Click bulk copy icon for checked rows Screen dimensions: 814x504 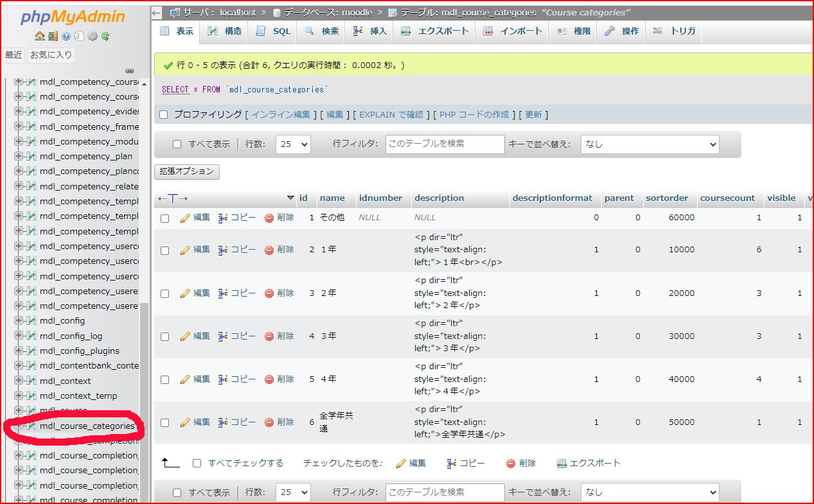(452, 463)
